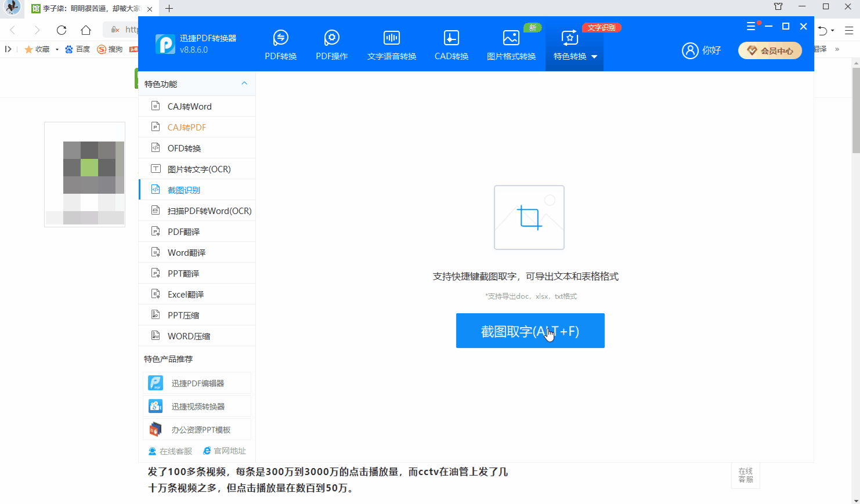
Task: Click the 截图取字(ALT+F) button
Action: 530,331
